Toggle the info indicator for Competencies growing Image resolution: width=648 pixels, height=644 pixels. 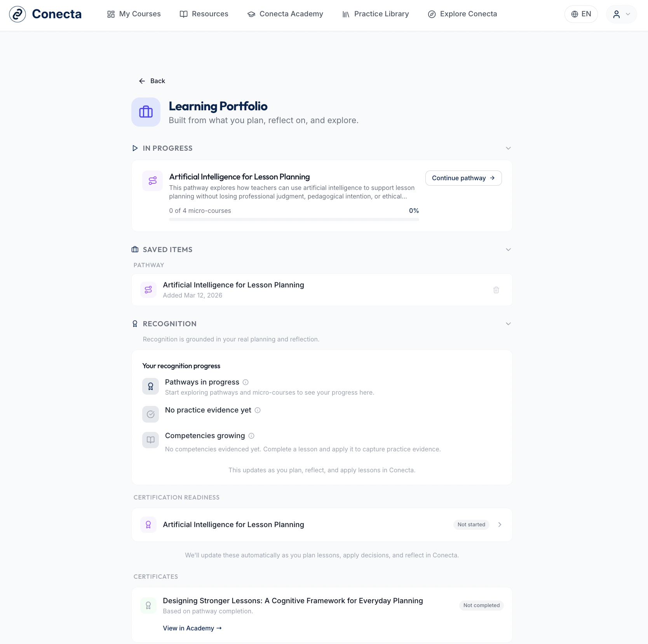point(251,436)
